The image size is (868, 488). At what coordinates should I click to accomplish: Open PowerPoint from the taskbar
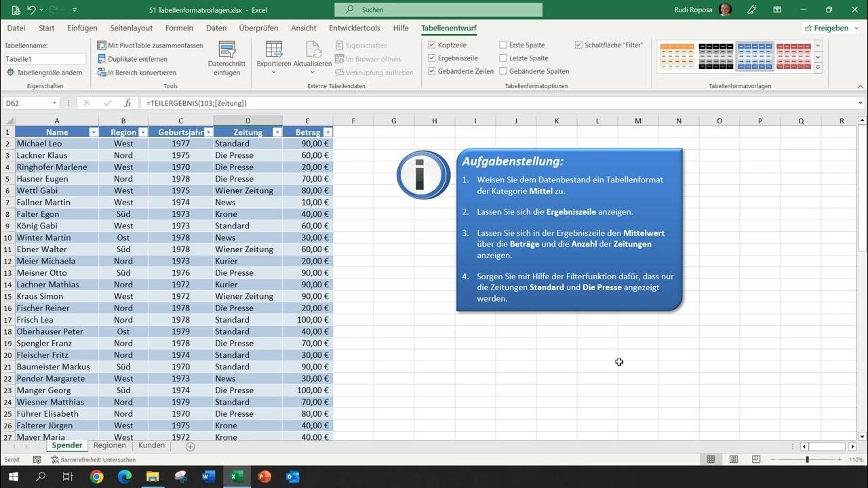click(264, 477)
